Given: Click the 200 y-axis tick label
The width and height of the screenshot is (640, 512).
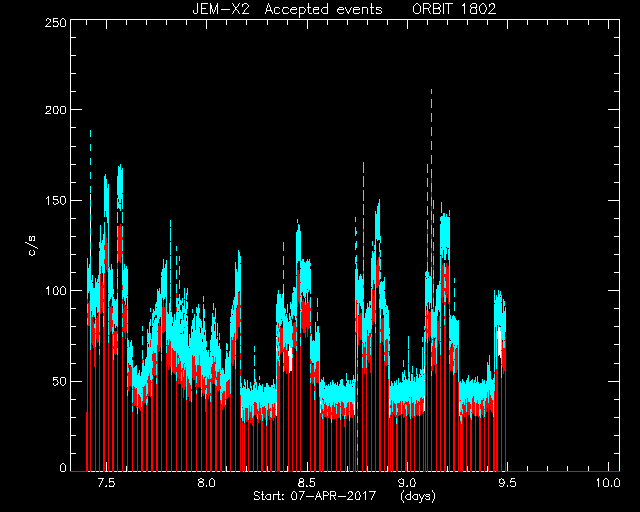Looking at the screenshot, I should click(x=56, y=110).
